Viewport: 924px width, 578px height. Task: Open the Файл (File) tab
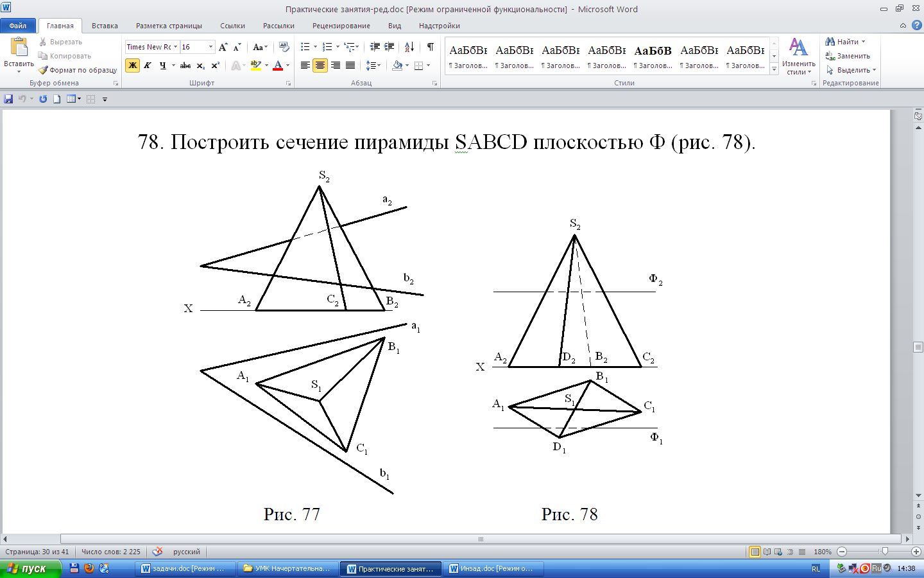click(x=18, y=26)
